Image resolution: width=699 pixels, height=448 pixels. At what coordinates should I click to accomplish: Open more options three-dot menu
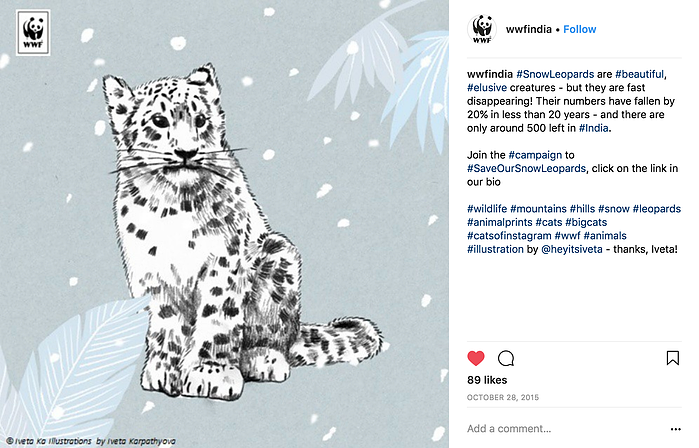click(675, 429)
